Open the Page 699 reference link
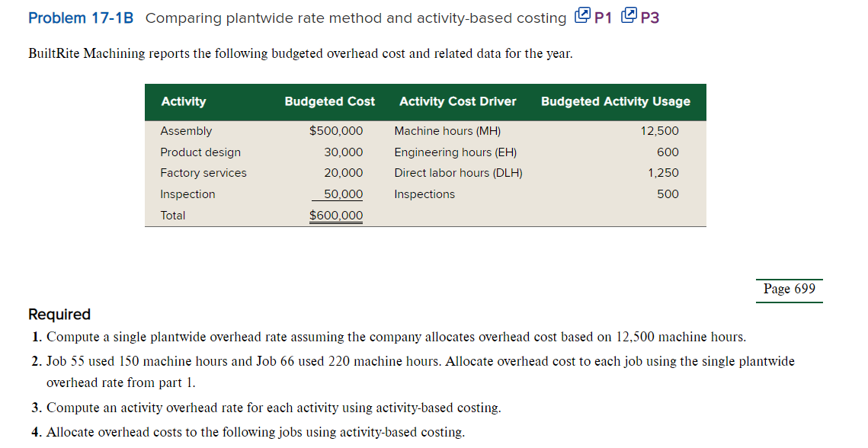Screen dimensions: 868x448 [789, 290]
